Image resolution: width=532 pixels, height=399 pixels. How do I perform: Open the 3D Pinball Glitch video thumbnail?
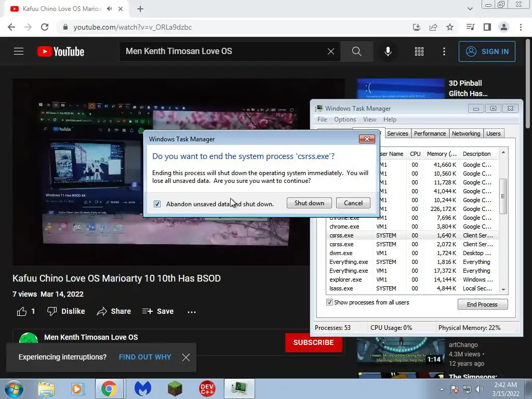[401, 88]
